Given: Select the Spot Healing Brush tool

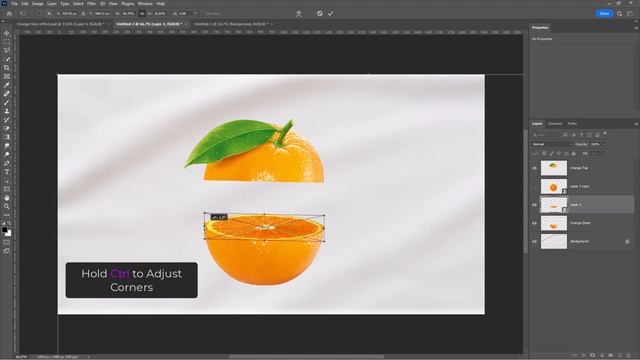Looking at the screenshot, I should click(7, 94).
